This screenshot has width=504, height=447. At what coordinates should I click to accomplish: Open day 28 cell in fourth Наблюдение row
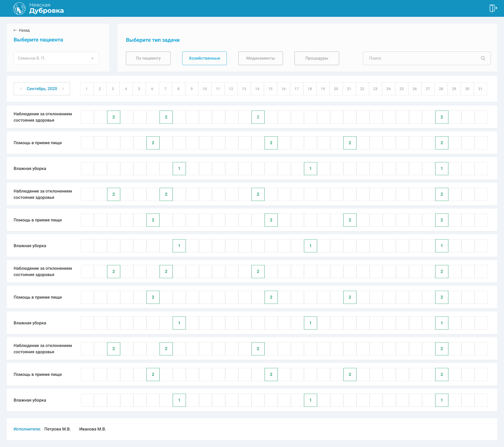(x=442, y=349)
